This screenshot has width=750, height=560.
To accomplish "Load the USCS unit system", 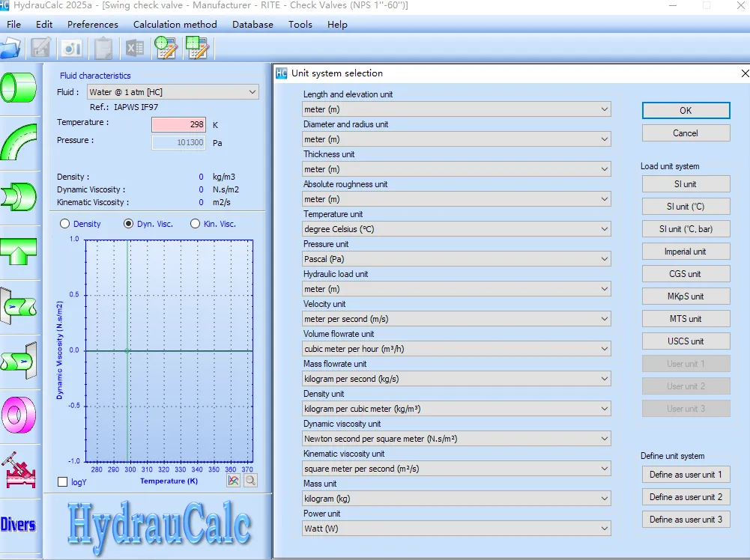I will pos(686,341).
